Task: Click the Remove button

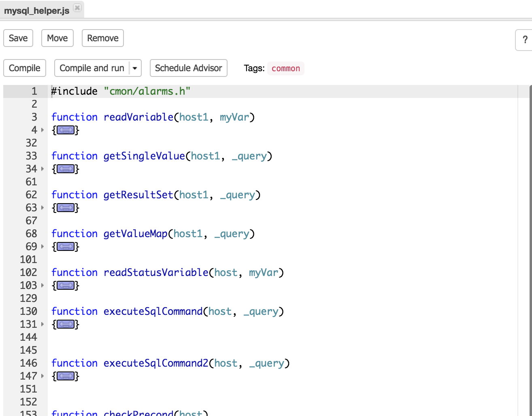Action: pyautogui.click(x=103, y=38)
